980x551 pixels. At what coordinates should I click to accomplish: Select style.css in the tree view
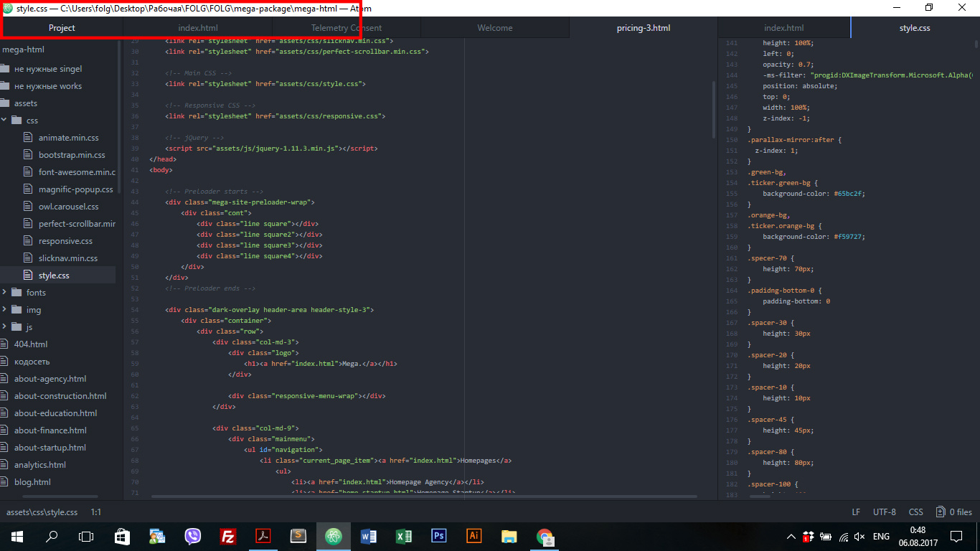(54, 275)
